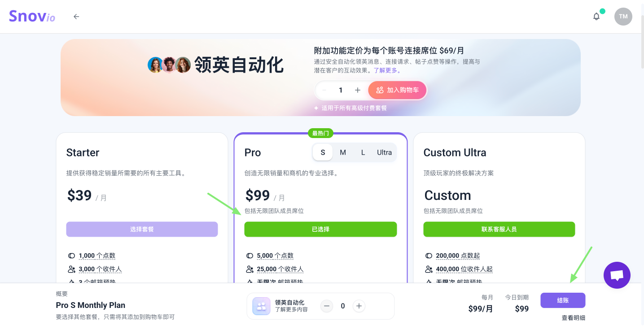
Task: Click the page vertical scrollbar
Action: pos(642,42)
